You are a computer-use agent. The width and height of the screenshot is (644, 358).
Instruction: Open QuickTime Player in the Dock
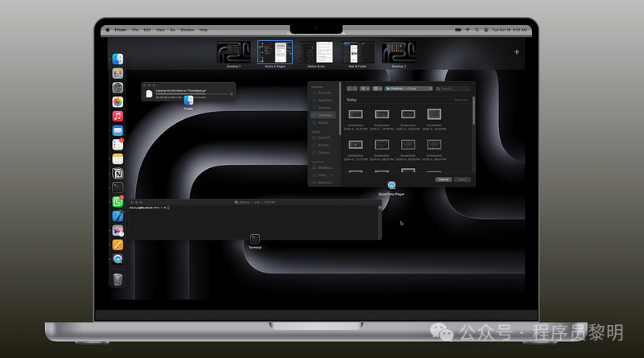click(118, 259)
